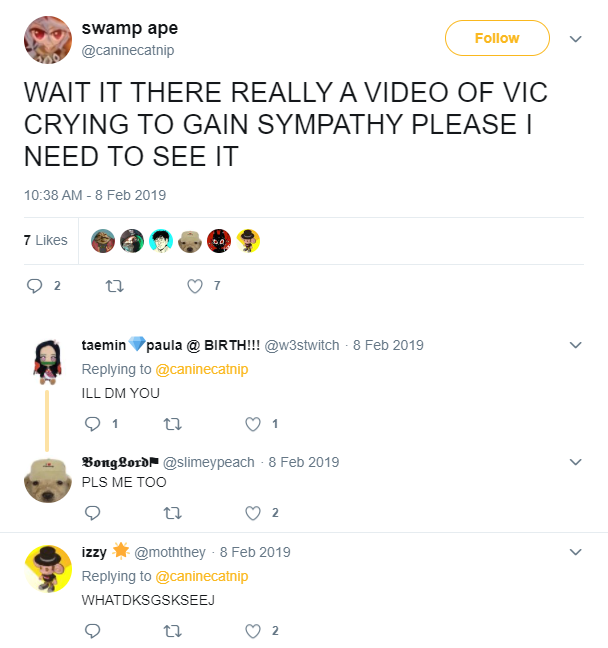Reply to izzy's WHATDKSGSKSEEJ tweet
608x648 pixels.
click(93, 631)
